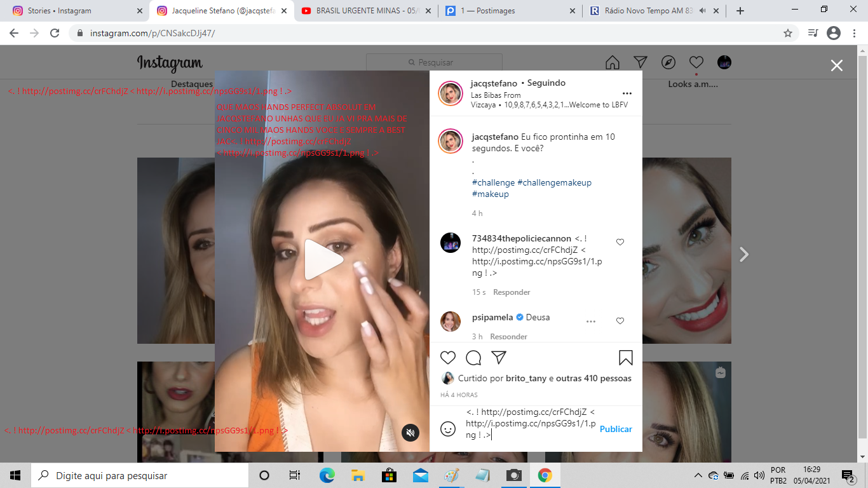Open Chrome profile icon

[x=834, y=33]
